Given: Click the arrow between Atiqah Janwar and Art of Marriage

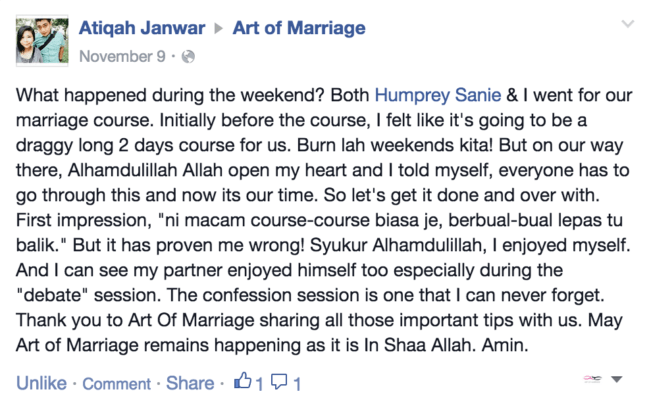Looking at the screenshot, I should tap(219, 29).
